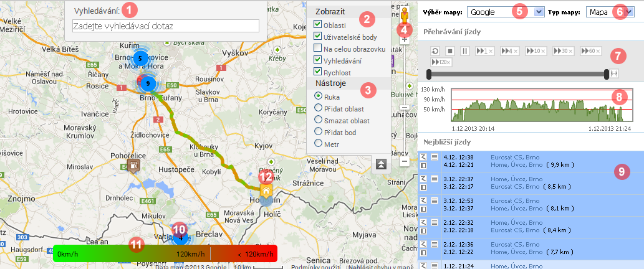Play the ride at 1× speed
Image resolution: width=644 pixels, height=269 pixels.
click(485, 51)
